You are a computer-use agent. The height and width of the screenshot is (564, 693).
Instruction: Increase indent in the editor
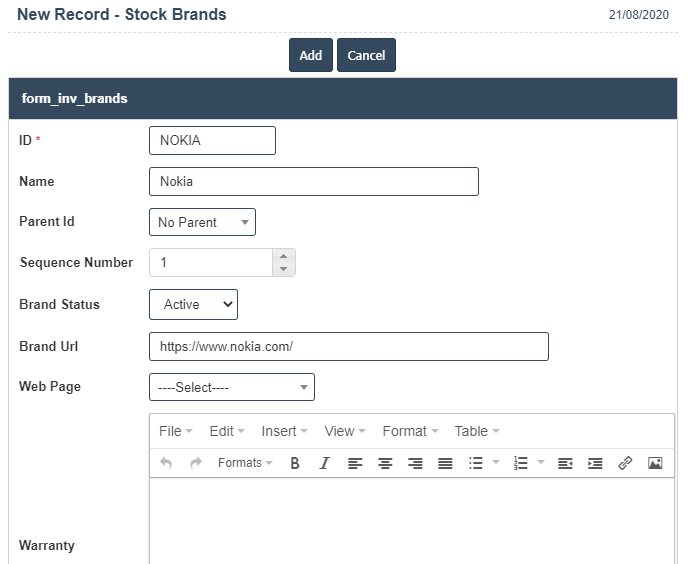pos(595,463)
